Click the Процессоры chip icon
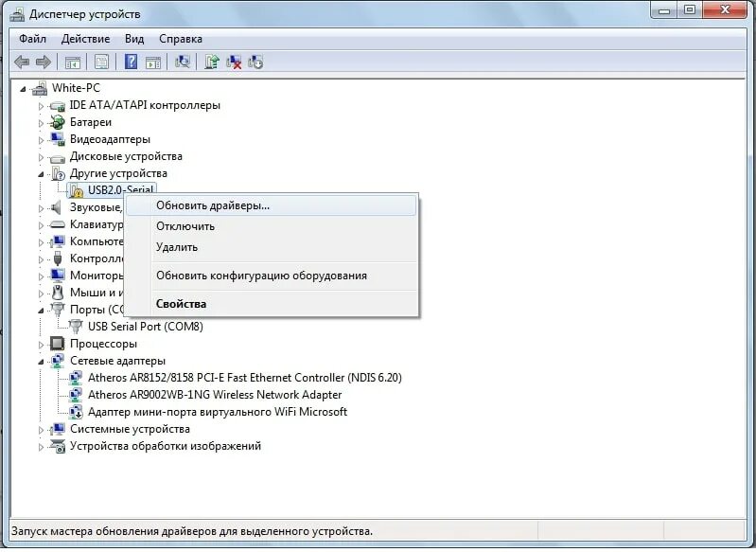756x552 pixels. (58, 344)
